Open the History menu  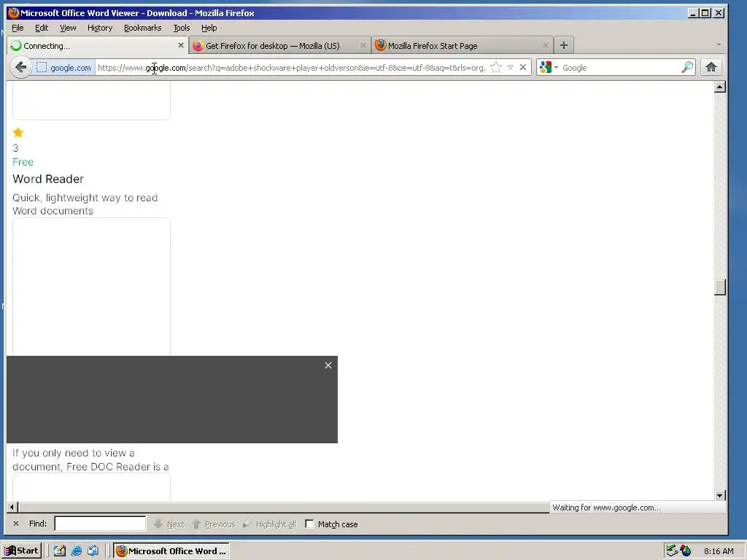click(100, 28)
